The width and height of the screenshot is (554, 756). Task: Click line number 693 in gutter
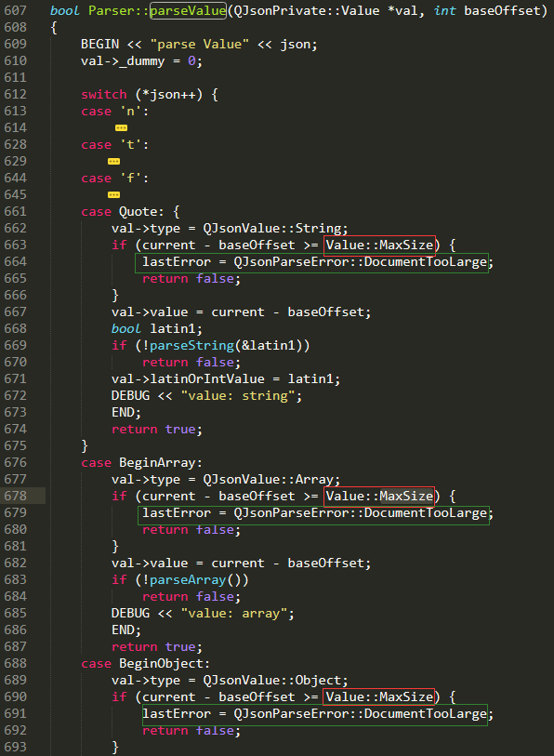click(x=16, y=747)
